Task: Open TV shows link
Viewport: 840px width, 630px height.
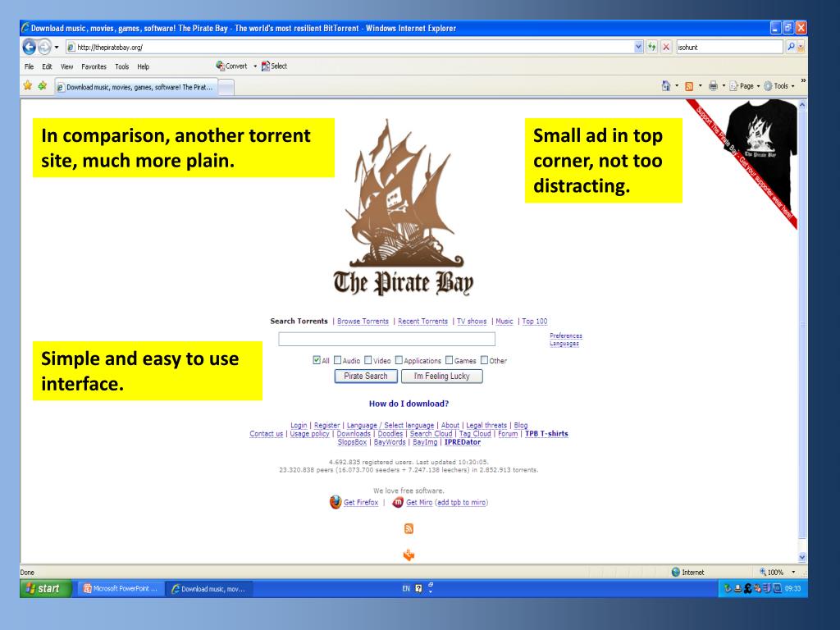Action: [472, 321]
